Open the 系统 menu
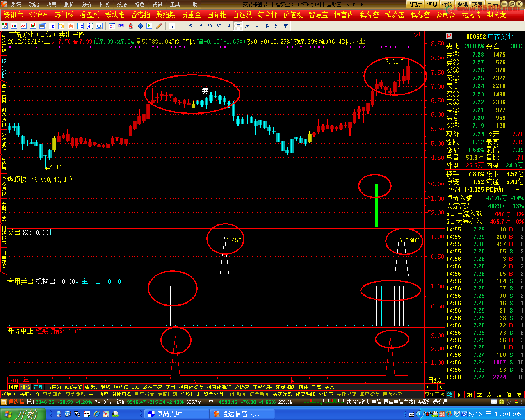Image resolution: width=525 pixels, height=420 pixels. (x=16, y=4)
